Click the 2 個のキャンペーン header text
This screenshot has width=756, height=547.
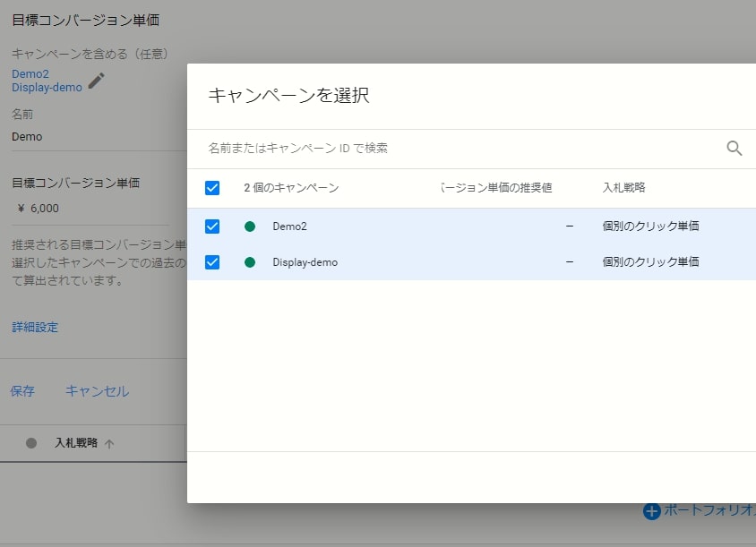(x=291, y=187)
